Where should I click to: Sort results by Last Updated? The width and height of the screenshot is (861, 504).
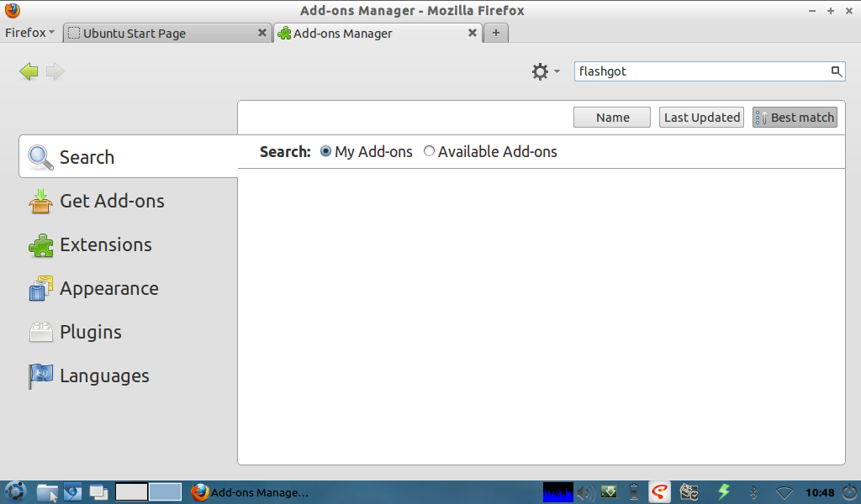pyautogui.click(x=702, y=118)
